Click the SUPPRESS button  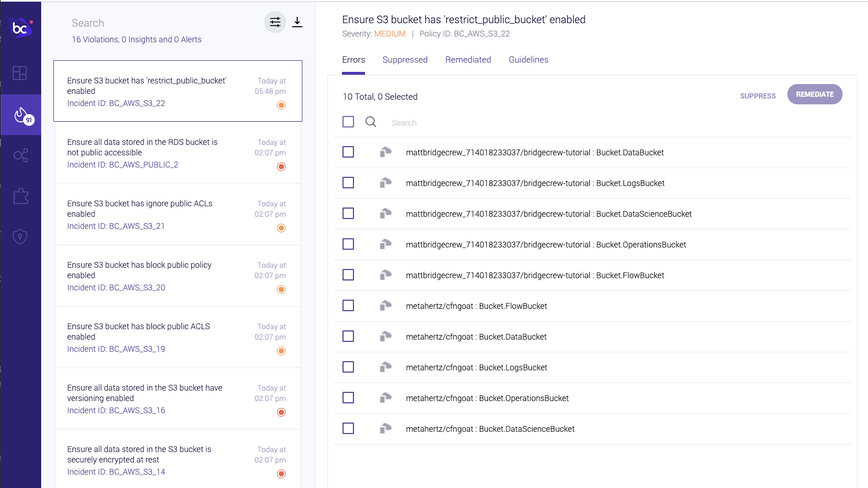(758, 96)
